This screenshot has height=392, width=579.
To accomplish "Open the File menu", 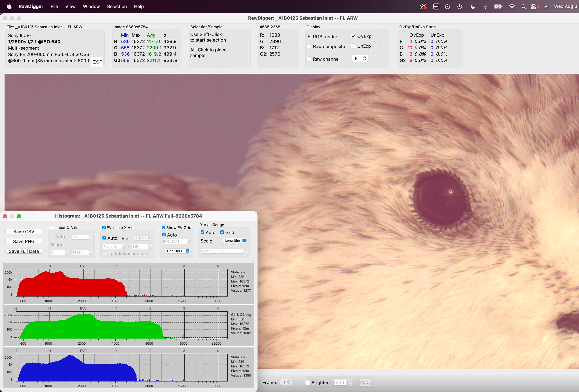I will coord(54,7).
